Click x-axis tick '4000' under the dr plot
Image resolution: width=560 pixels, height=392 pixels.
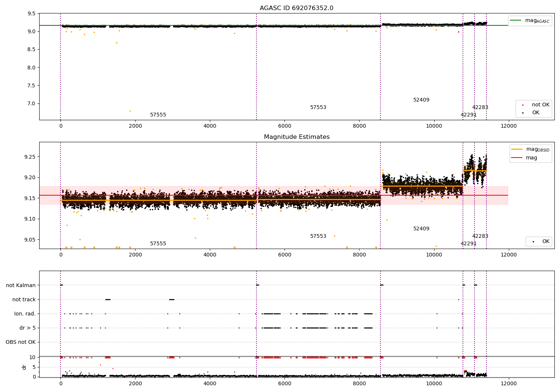pos(210,384)
